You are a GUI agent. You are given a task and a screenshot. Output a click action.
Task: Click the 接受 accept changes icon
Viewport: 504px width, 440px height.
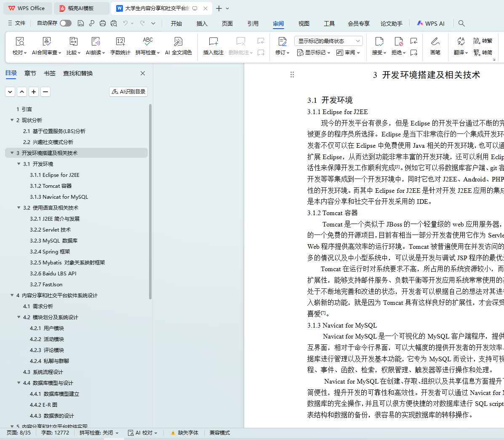pos(379,42)
